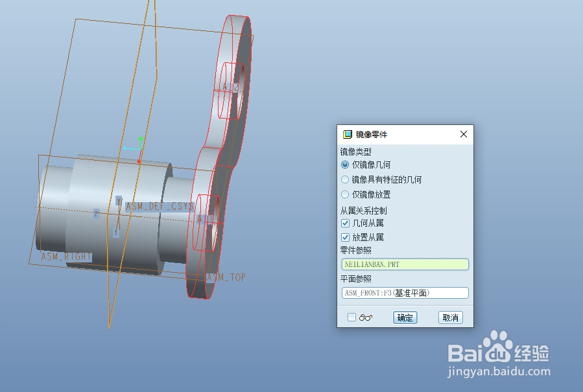Viewport: 583px width, 392px height.
Task: Close the 镜像零件 dialog
Action: (463, 134)
